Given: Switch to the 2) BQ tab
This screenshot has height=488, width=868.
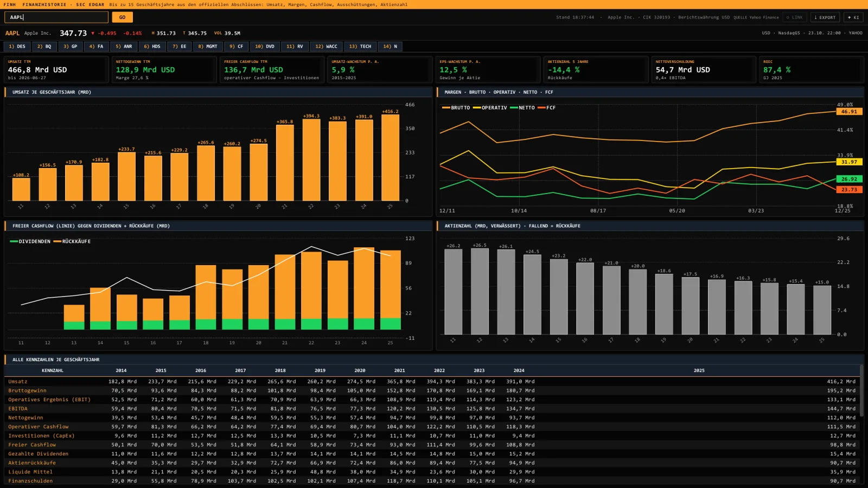Looking at the screenshot, I should 44,47.
